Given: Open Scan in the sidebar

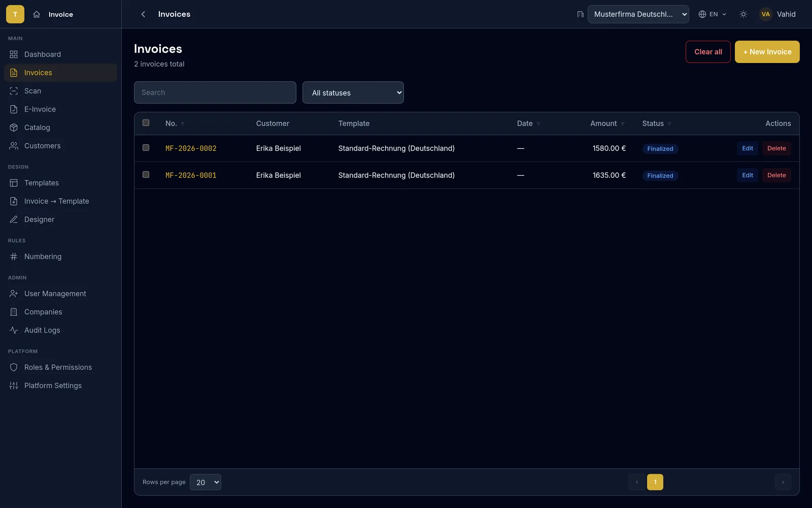Looking at the screenshot, I should (x=60, y=91).
